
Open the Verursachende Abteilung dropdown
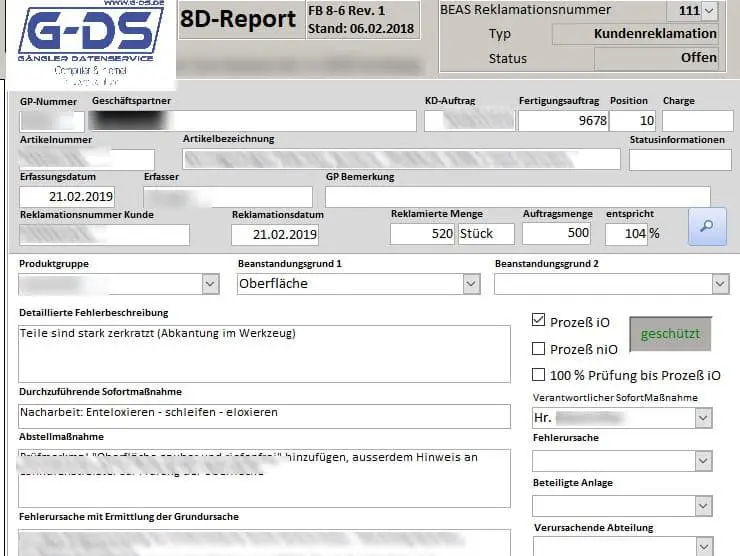(704, 547)
